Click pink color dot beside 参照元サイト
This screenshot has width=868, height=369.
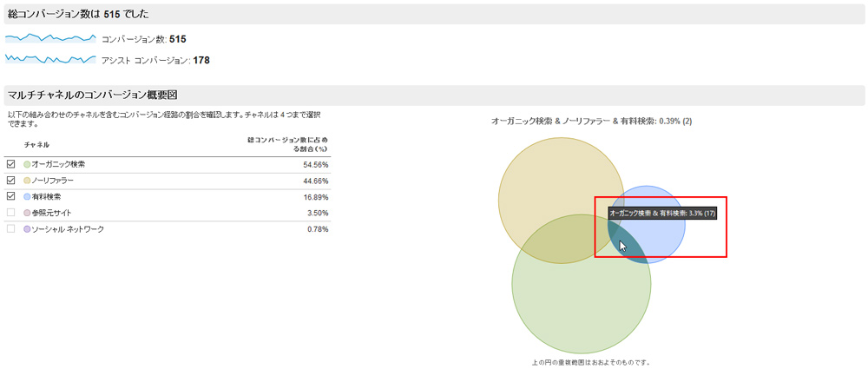tap(27, 213)
